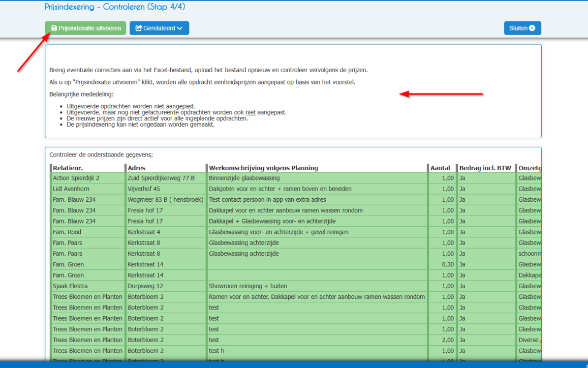Click the 0,30 quantity cell
The height and width of the screenshot is (368, 588).
tap(442, 264)
